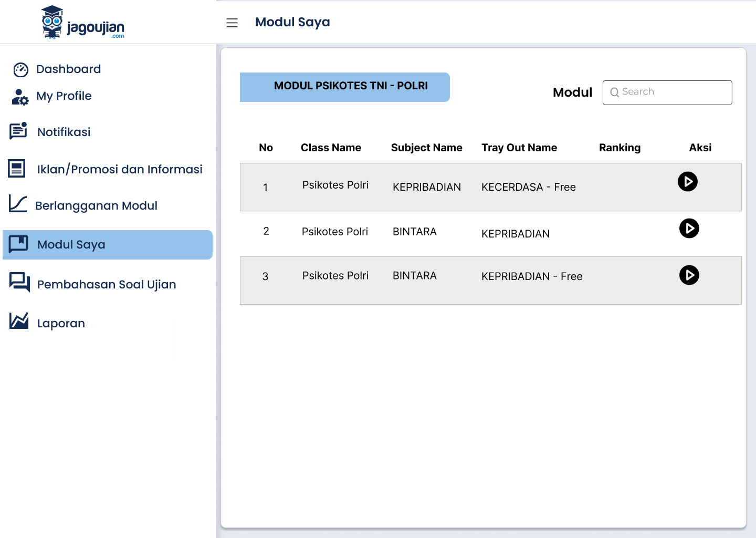
Task: Select Modul Saya in sidebar
Action: pyautogui.click(x=108, y=245)
